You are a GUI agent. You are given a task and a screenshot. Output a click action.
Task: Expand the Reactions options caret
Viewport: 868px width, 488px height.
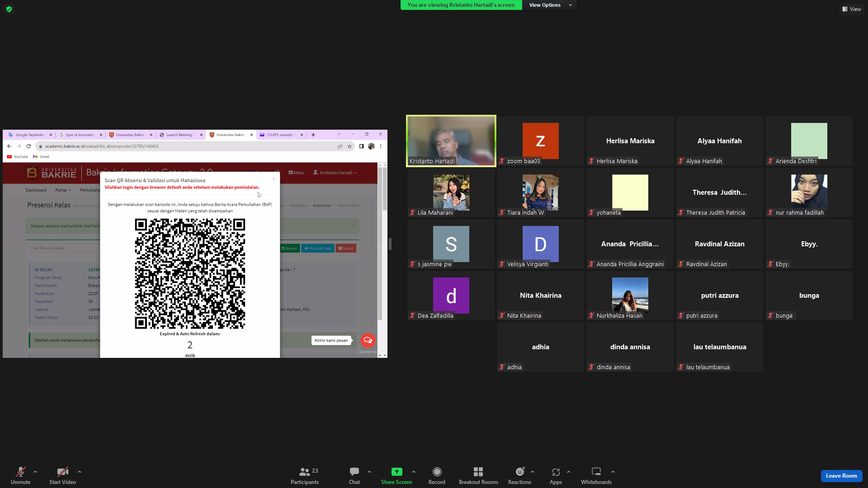tap(533, 472)
